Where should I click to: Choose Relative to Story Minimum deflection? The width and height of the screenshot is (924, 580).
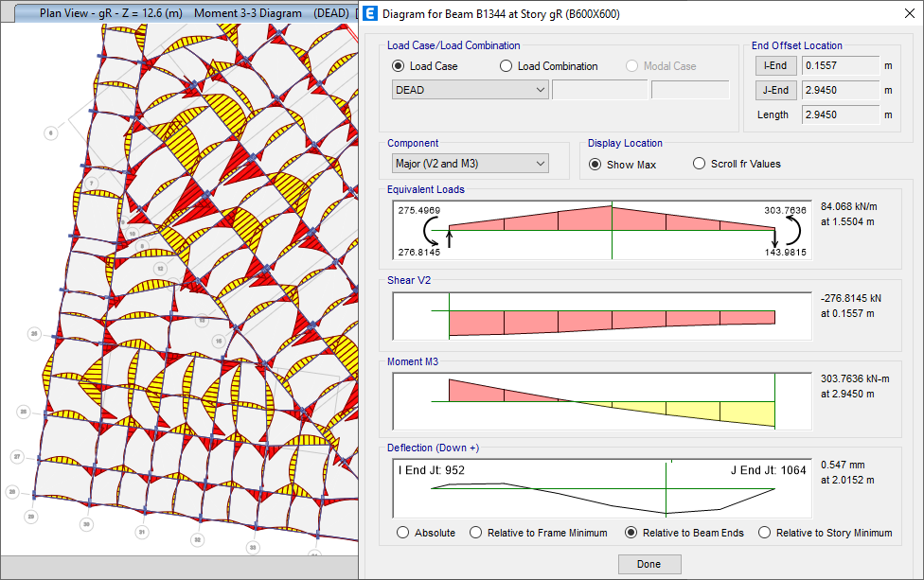tap(765, 533)
